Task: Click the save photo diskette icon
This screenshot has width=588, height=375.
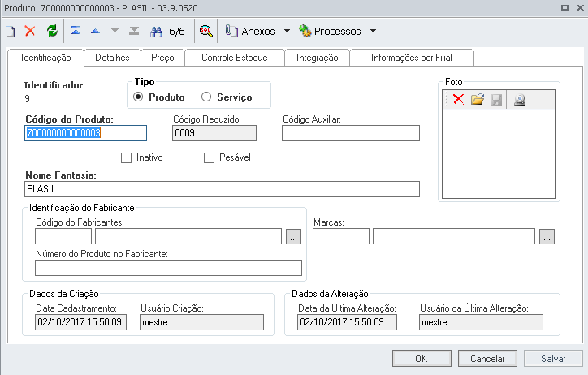Action: (x=496, y=100)
